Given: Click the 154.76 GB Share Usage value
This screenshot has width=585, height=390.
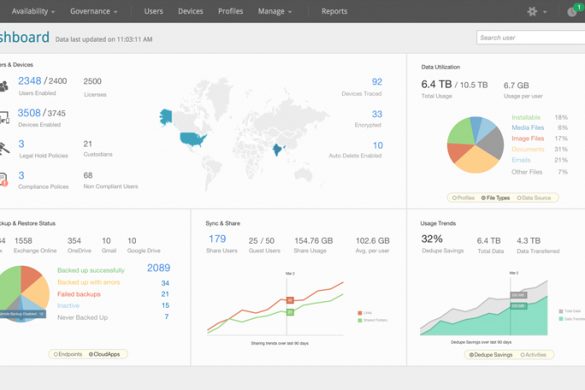Looking at the screenshot, I should coord(313,241).
